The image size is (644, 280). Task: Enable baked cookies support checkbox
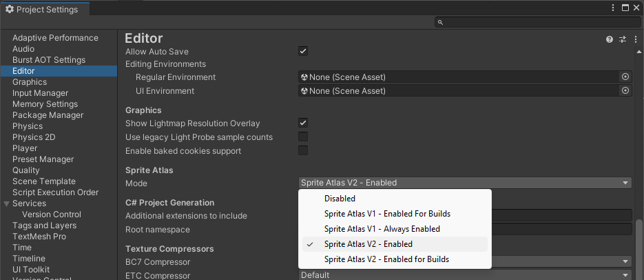pyautogui.click(x=303, y=151)
